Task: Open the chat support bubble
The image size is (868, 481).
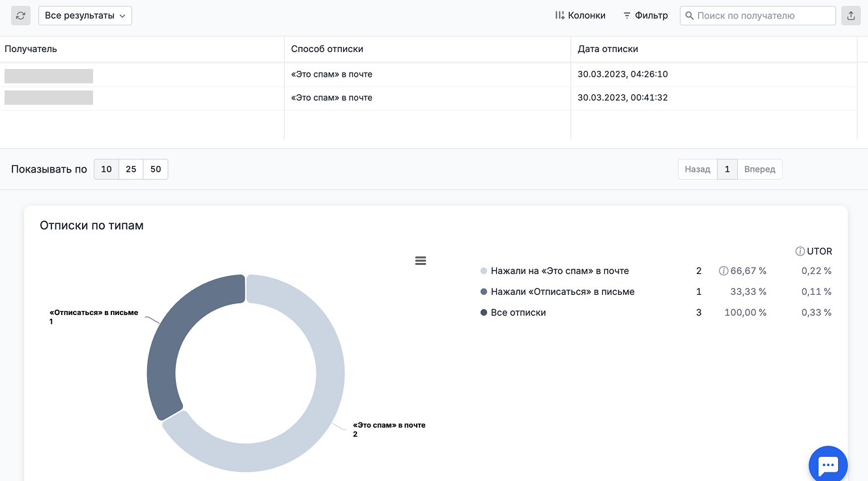Action: (828, 465)
